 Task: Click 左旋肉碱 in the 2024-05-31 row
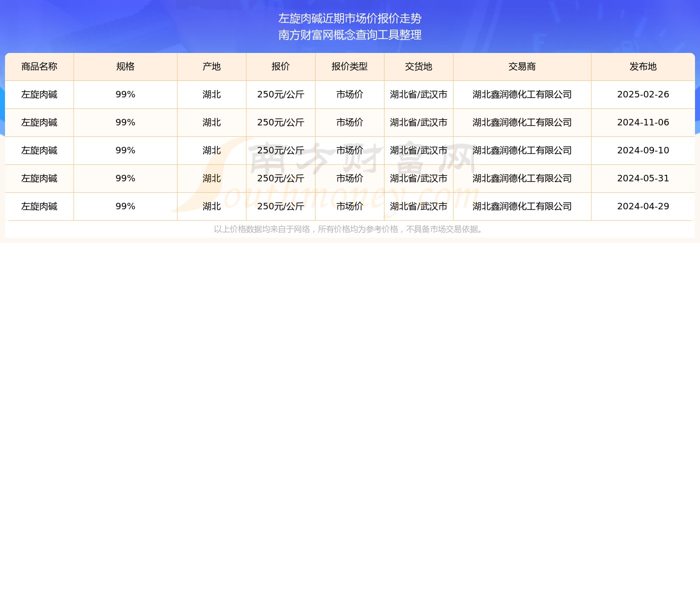[39, 178]
